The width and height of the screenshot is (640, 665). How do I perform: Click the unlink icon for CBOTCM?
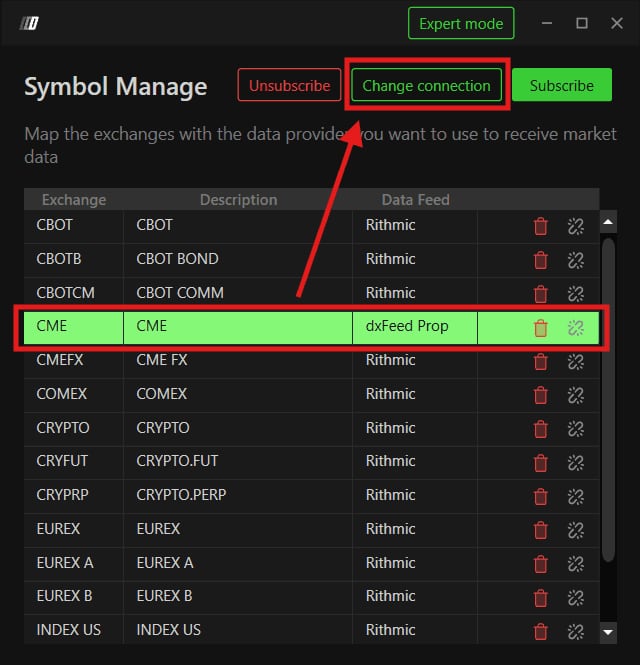[576, 293]
